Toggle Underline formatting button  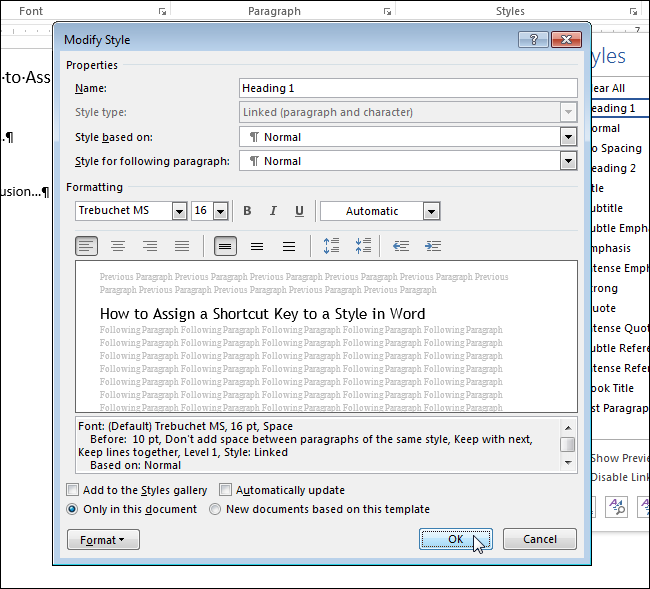(x=299, y=211)
